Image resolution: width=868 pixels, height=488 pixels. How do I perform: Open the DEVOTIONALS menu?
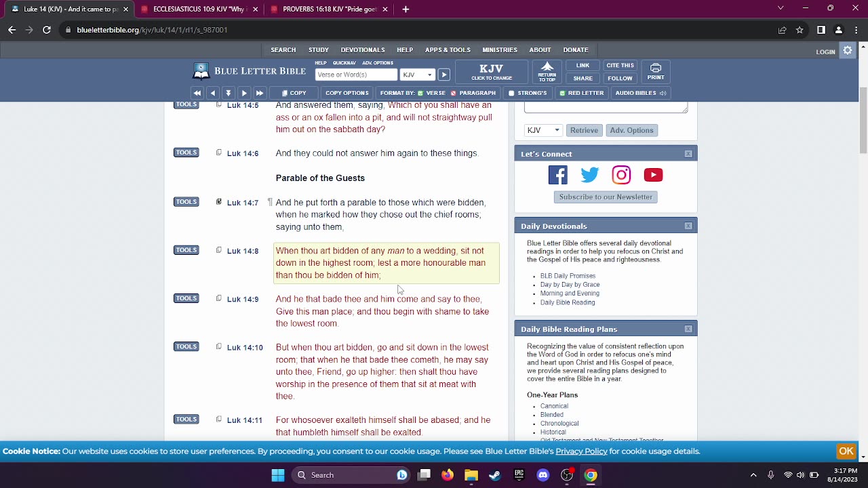click(363, 50)
